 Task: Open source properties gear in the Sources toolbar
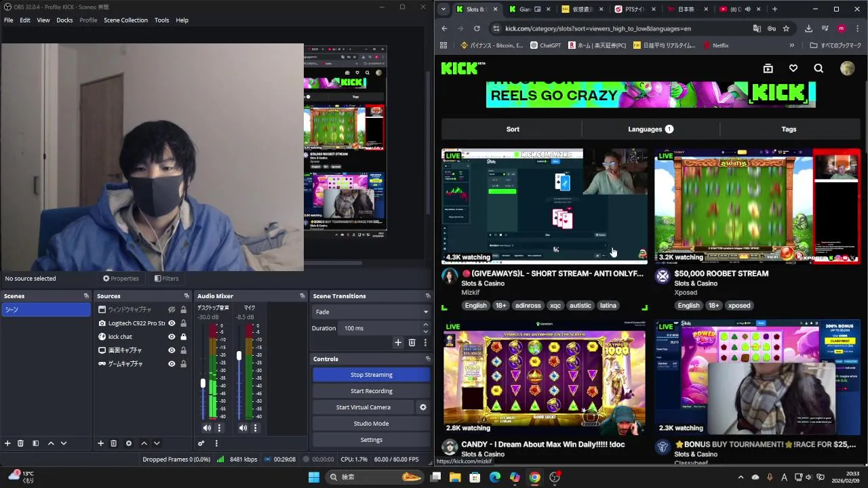pos(128,443)
